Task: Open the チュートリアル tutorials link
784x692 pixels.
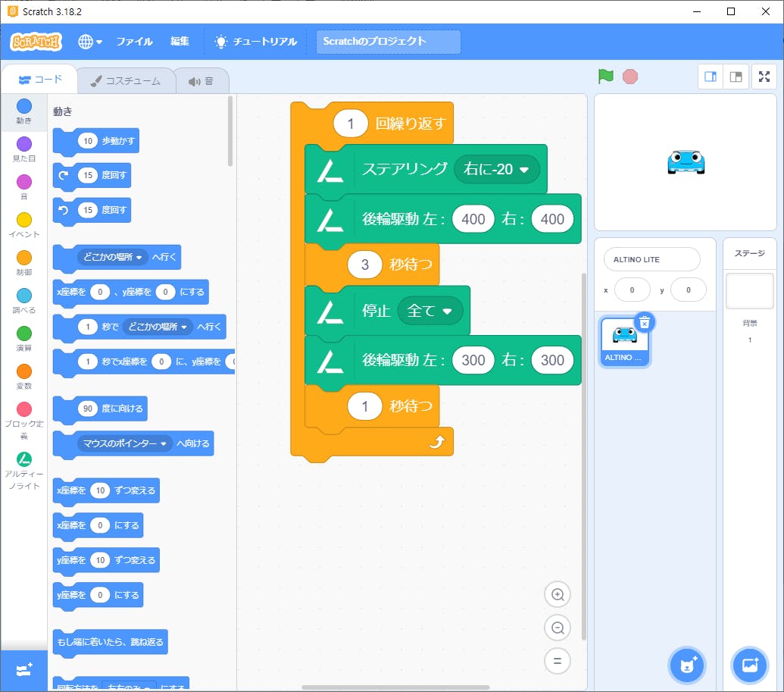Action: [255, 42]
